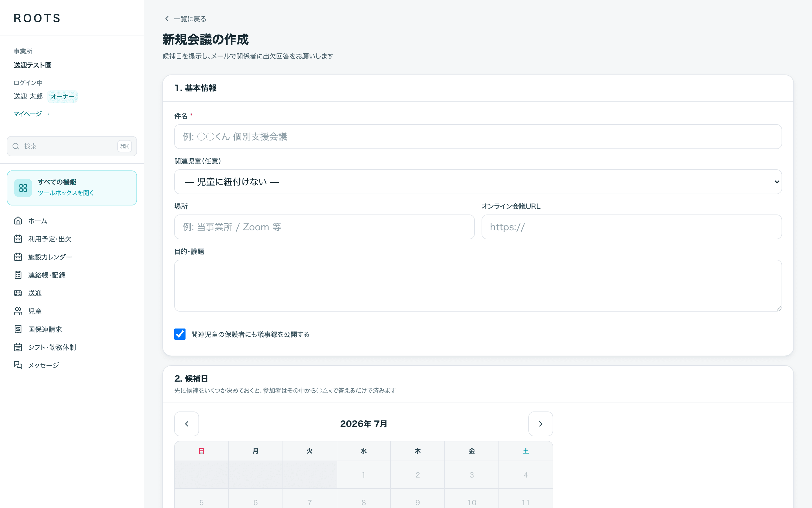Click ツールボックスを開く link
Viewport: 812px width, 508px height.
click(x=66, y=193)
